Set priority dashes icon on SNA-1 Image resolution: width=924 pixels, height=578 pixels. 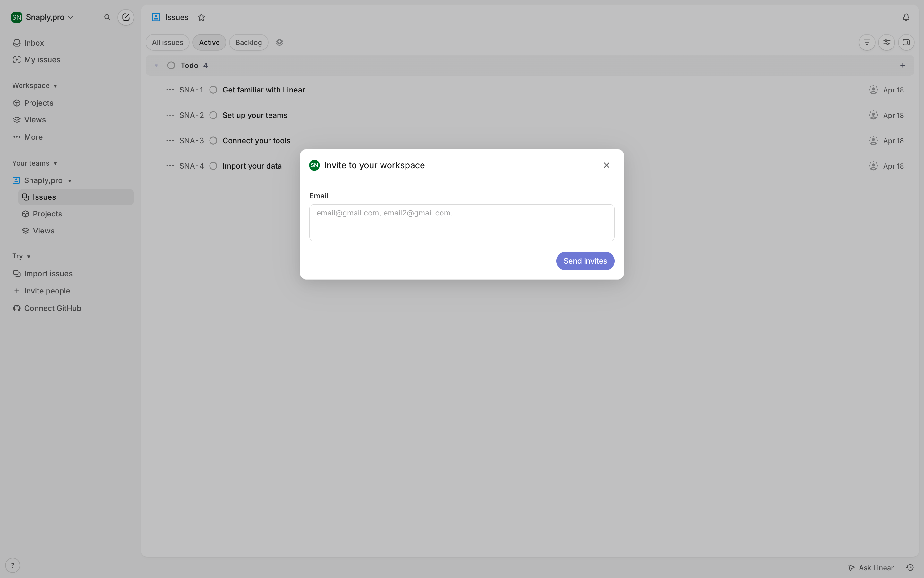coord(170,90)
